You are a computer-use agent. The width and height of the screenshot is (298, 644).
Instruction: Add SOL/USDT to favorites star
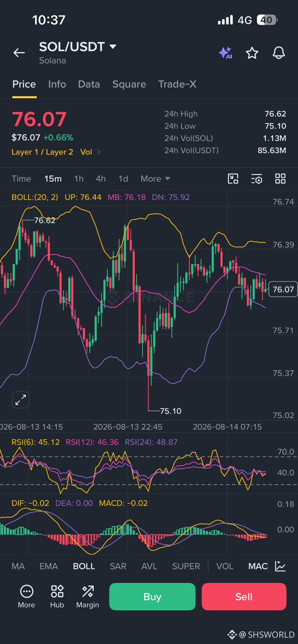pyautogui.click(x=252, y=53)
